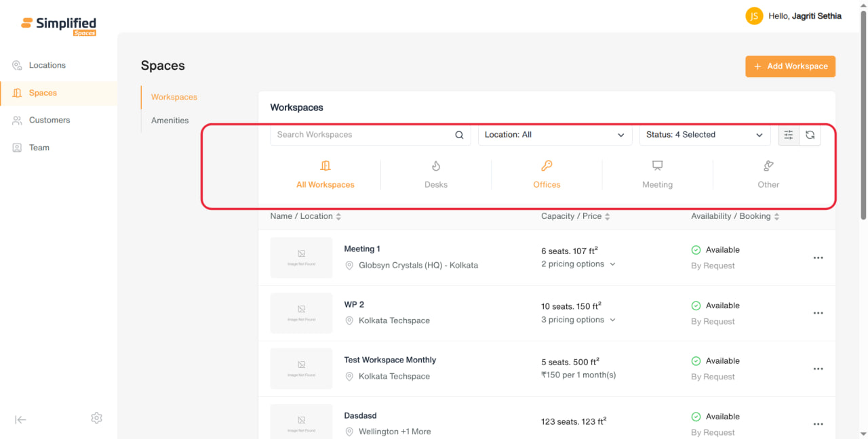Expand Meeting 1 pricing options
The image size is (868, 439).
pos(578,264)
